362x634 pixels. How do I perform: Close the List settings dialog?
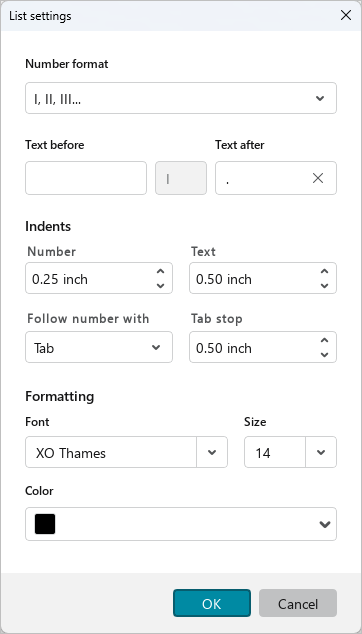(x=346, y=16)
